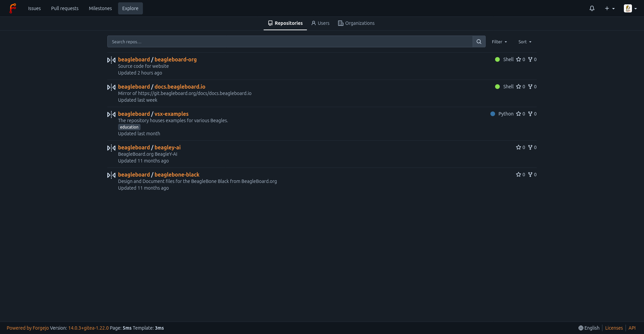Open Issues in the top navigation

[x=35, y=8]
